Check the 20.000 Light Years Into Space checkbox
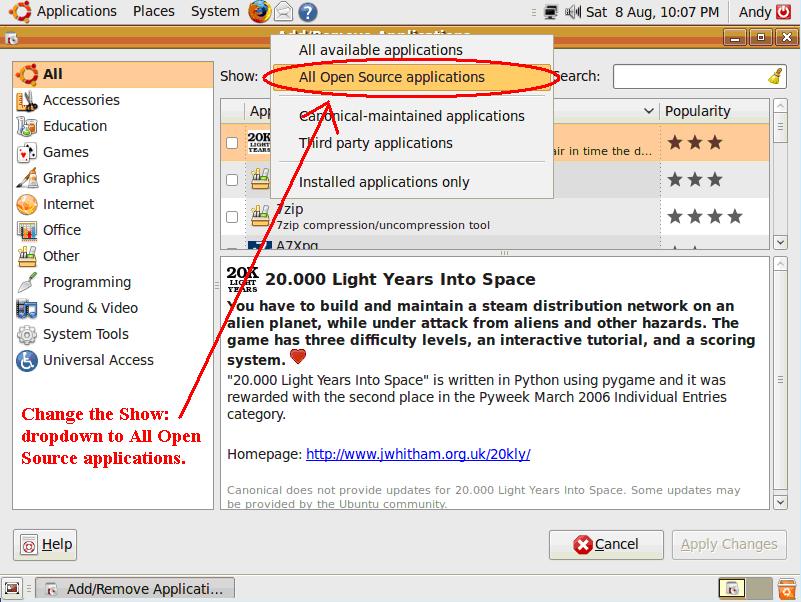 (x=232, y=143)
